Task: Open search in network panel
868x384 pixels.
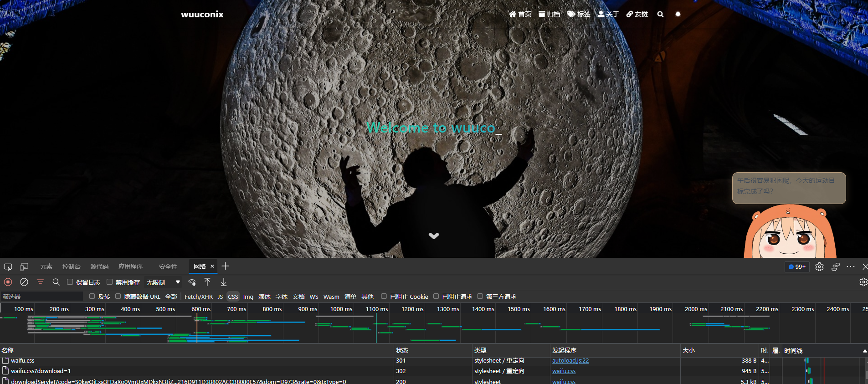Action: [56, 282]
